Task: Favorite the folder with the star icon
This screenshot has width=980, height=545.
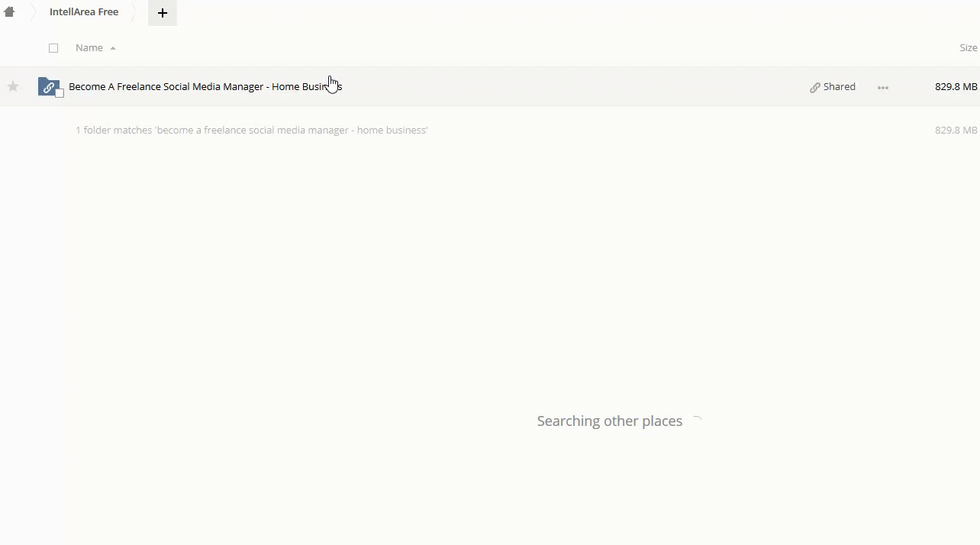Action: [13, 87]
